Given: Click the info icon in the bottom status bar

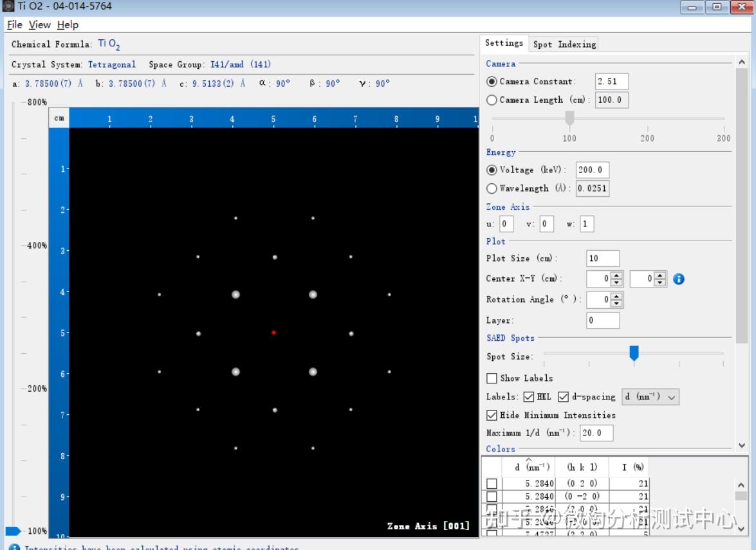Looking at the screenshot, I should pyautogui.click(x=15, y=547).
